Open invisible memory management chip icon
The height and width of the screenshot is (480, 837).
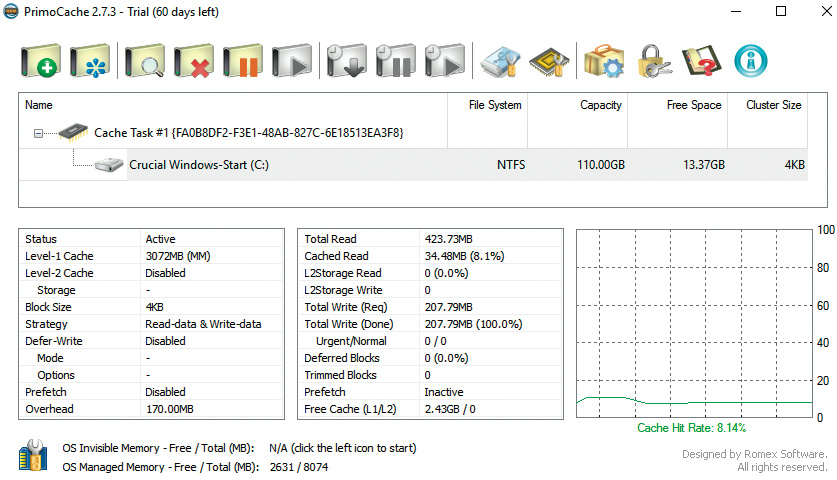click(x=549, y=61)
